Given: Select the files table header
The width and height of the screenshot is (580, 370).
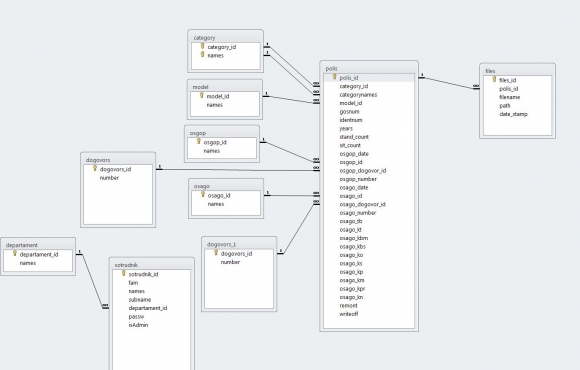Looking at the screenshot, I should pos(517,71).
